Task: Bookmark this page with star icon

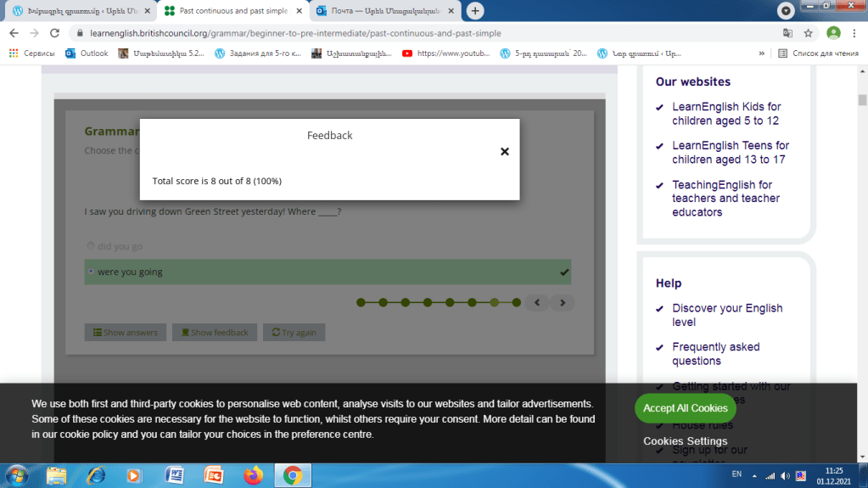Action: pos(808,33)
